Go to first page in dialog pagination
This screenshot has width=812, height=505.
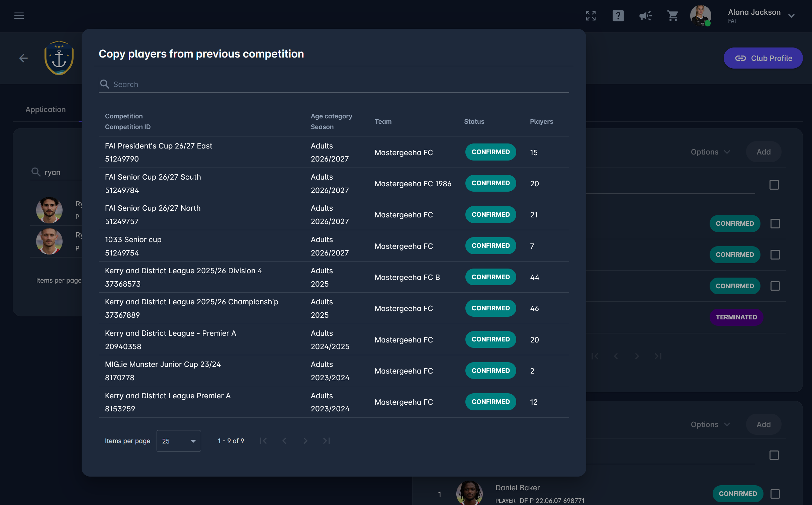[263, 441]
